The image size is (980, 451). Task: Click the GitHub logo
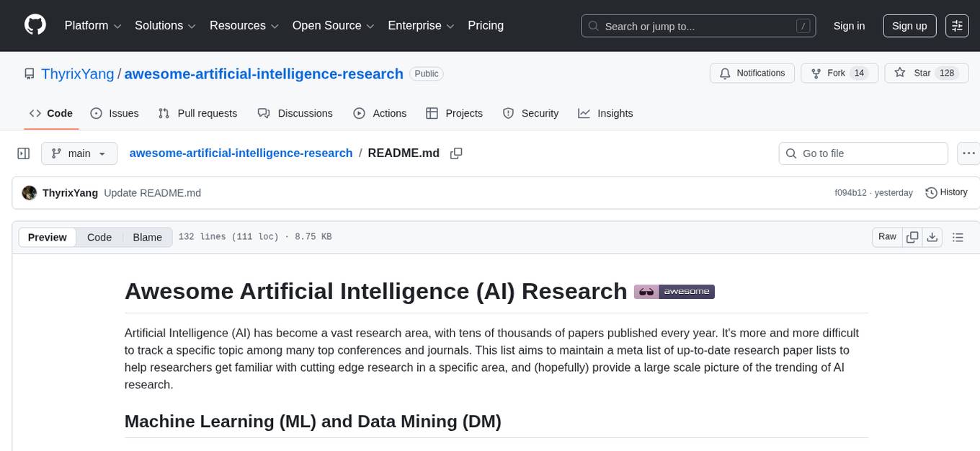coord(35,25)
